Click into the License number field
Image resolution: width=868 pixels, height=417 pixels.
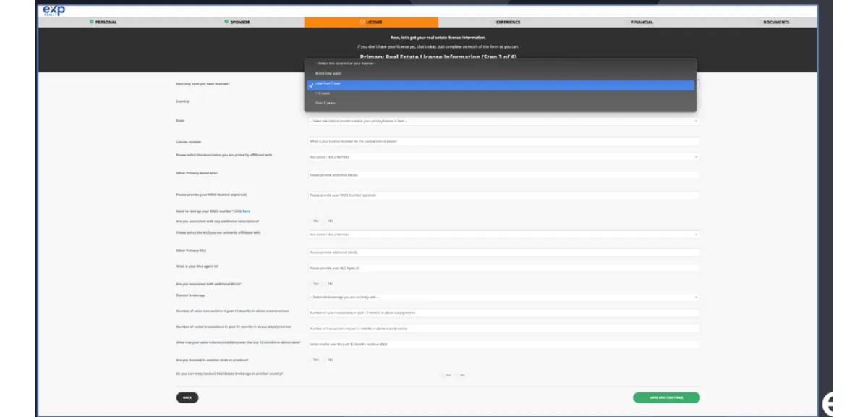click(503, 141)
